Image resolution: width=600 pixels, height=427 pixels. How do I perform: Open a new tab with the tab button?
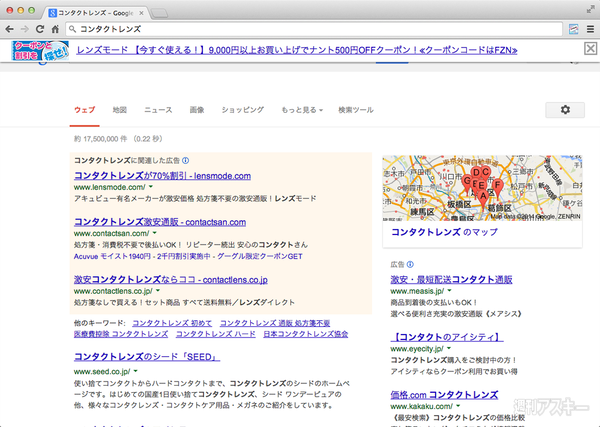pyautogui.click(x=159, y=13)
